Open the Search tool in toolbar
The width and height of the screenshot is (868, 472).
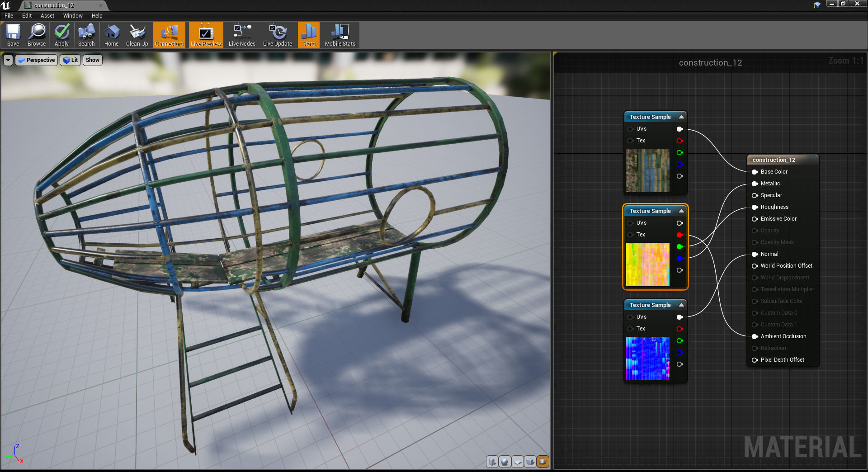pyautogui.click(x=86, y=35)
